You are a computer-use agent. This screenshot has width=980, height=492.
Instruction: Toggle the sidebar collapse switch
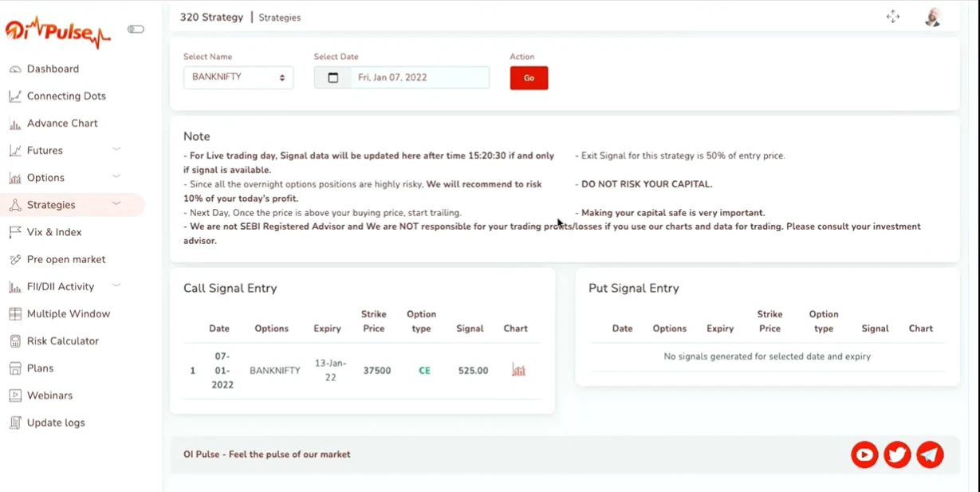point(136,30)
